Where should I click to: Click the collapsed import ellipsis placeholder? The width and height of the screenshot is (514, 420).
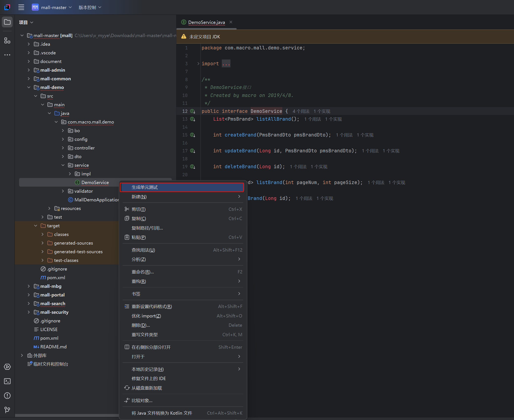pyautogui.click(x=226, y=64)
